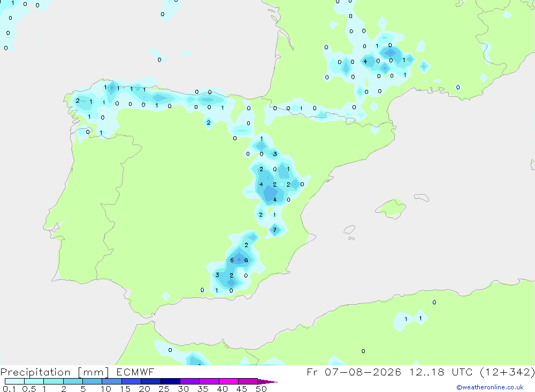Screen dimensions: 535x392
Task: Click the Mallorca island on the map
Action: click(391, 208)
